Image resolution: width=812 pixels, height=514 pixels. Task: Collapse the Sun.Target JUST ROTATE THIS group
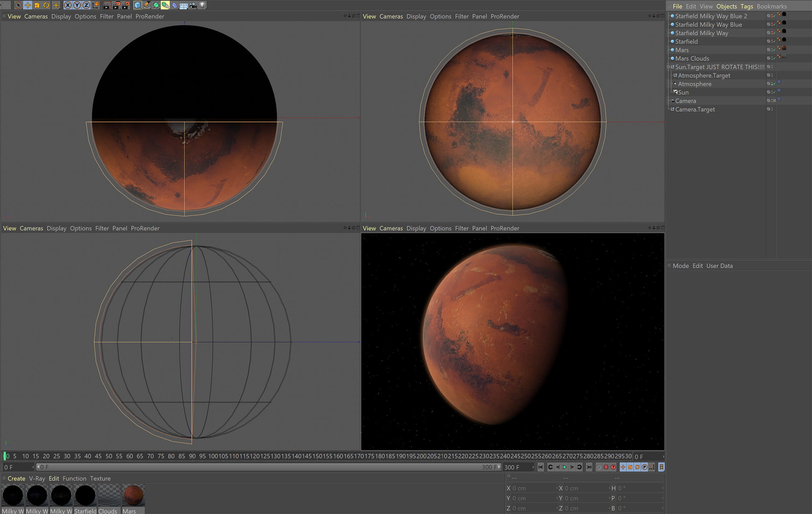[x=668, y=67]
